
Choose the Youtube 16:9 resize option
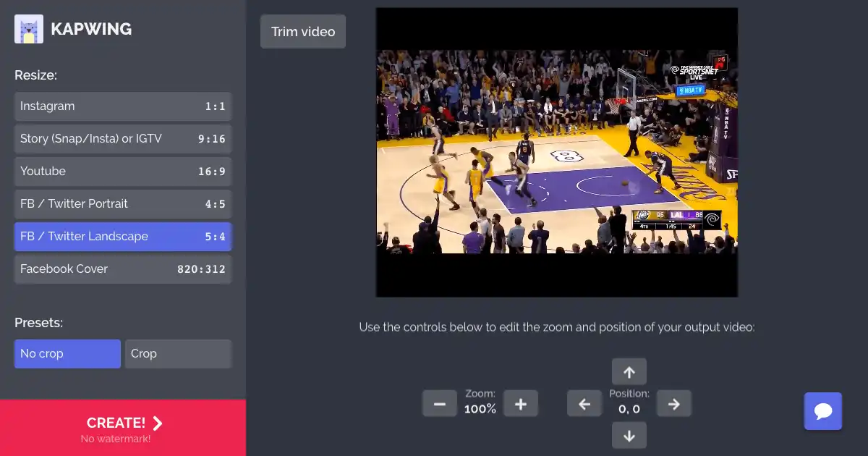(122, 171)
